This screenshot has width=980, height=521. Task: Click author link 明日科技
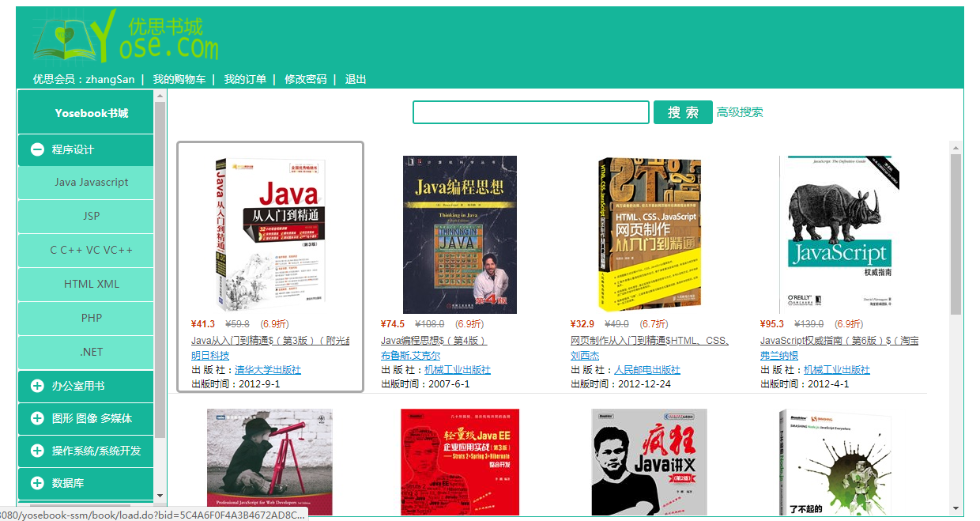(211, 356)
